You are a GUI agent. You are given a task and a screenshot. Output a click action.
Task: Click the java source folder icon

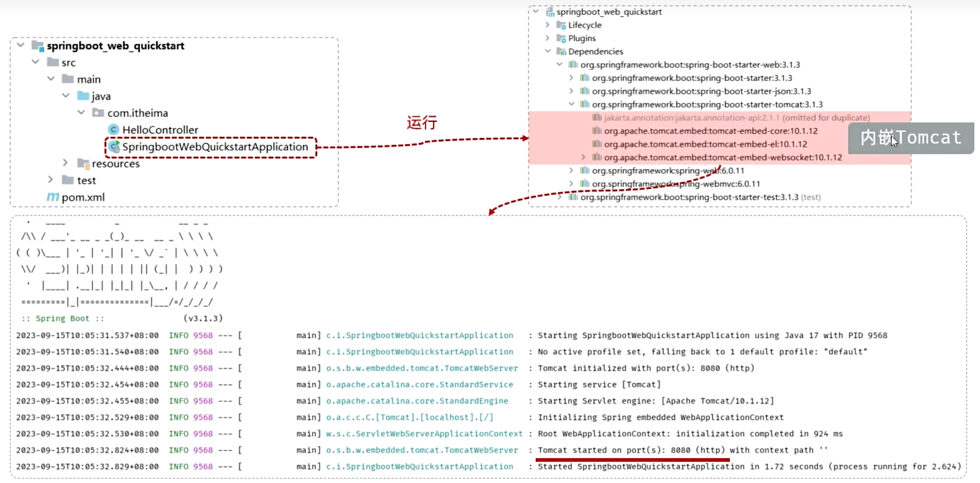83,96
